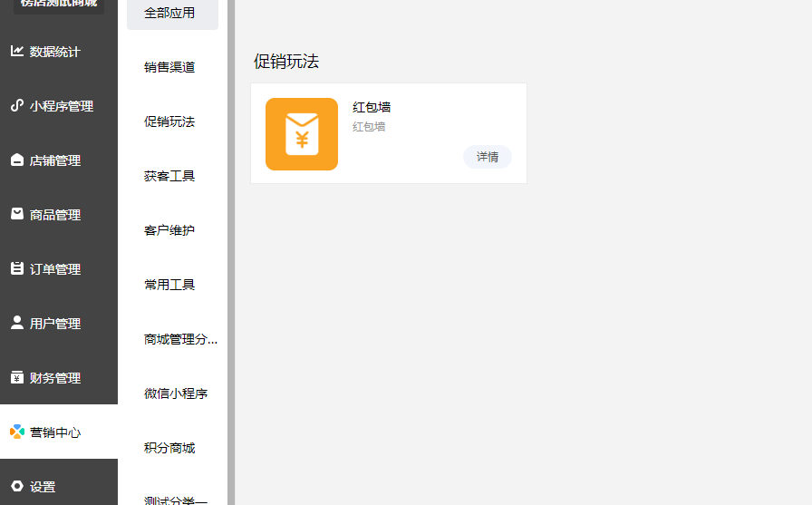Click the 商品管理 bag icon
The width and height of the screenshot is (812, 505).
[17, 215]
